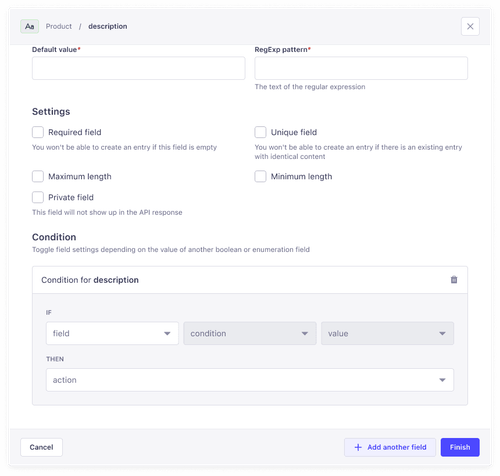Toggle the Maximum length checkbox
Screen dimensions: 500x476
point(38,176)
